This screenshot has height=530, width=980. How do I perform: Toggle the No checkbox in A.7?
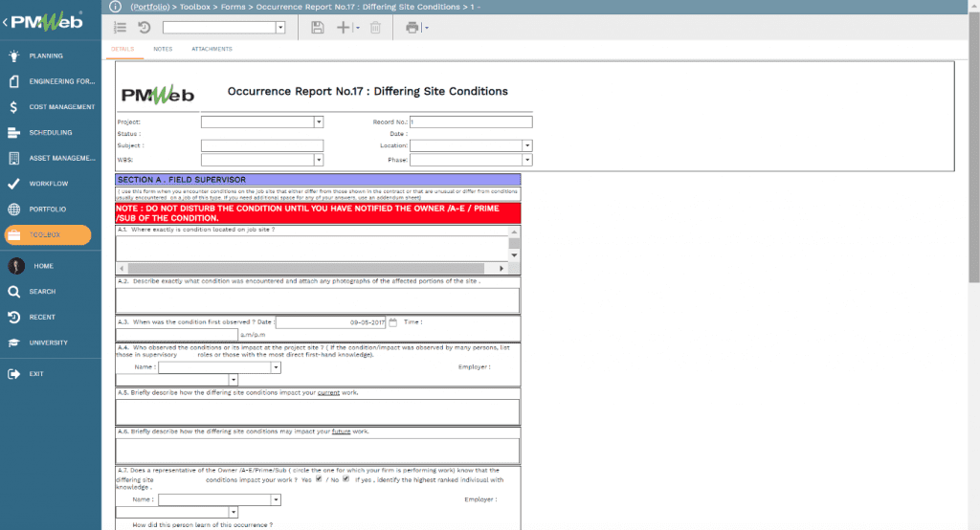(x=345, y=479)
